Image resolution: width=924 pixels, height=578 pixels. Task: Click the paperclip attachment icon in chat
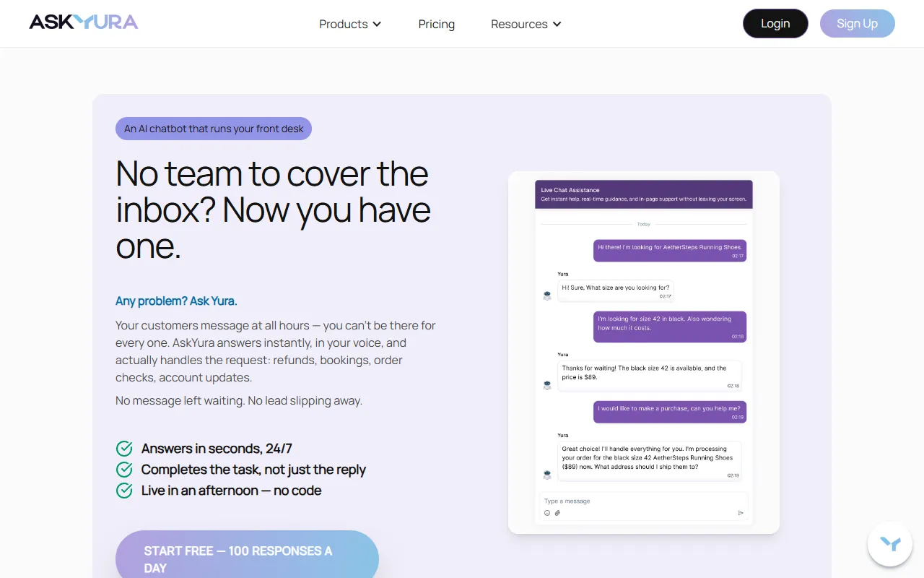pyautogui.click(x=557, y=513)
